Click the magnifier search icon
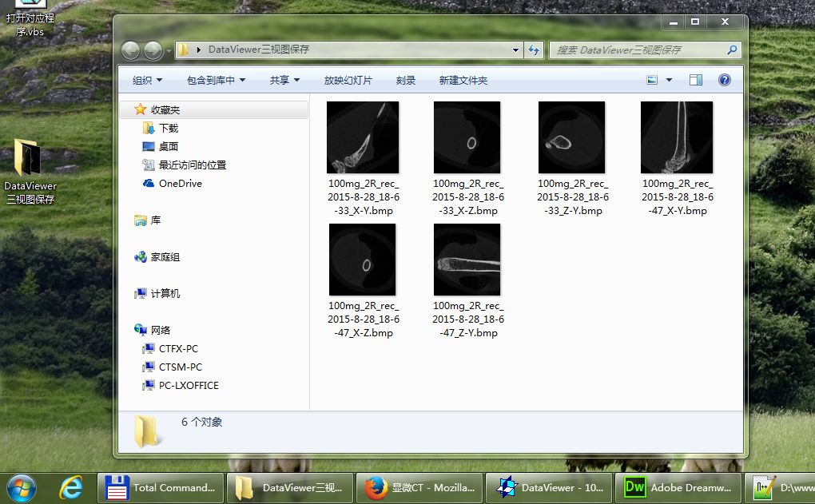The width and height of the screenshot is (815, 504). click(x=732, y=50)
